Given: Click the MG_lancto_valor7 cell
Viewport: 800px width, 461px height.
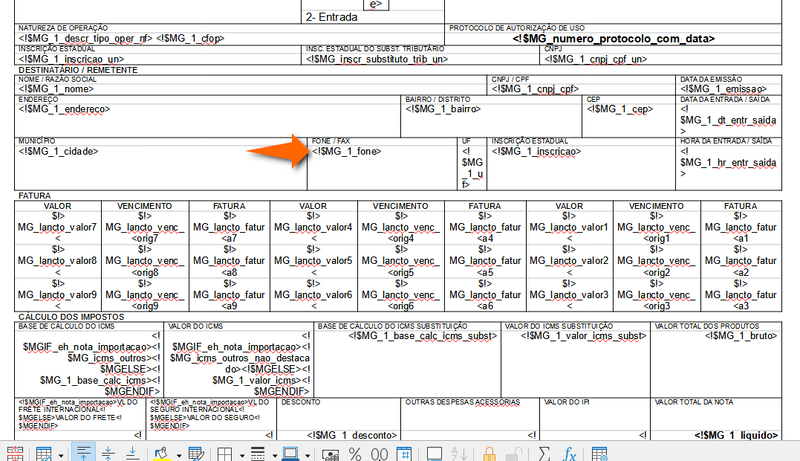Looking at the screenshot, I should tap(57, 227).
